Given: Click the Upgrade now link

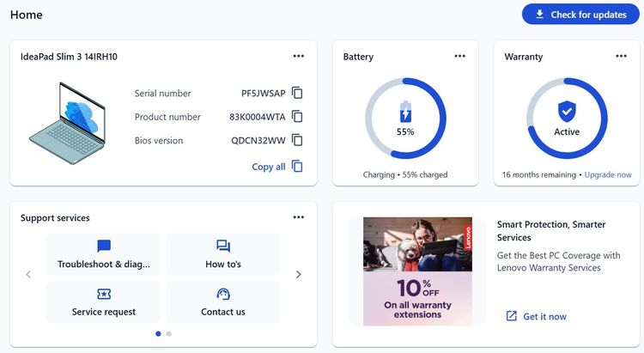Looking at the screenshot, I should click(x=608, y=174).
